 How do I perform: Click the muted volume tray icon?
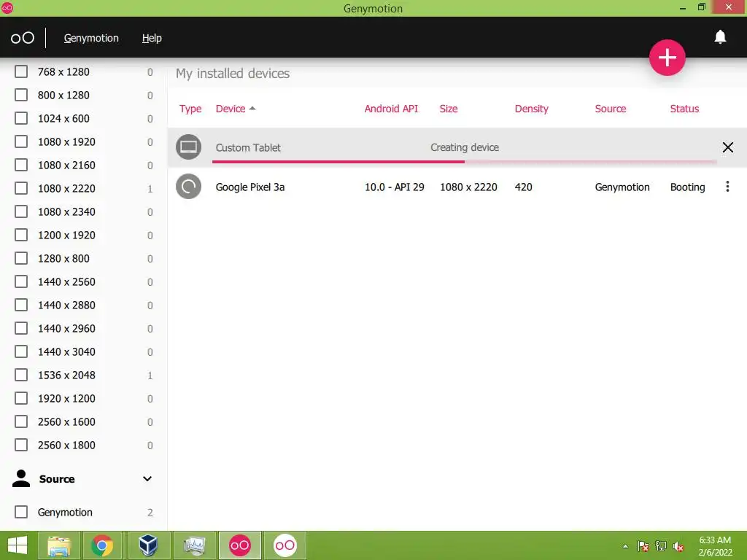(678, 546)
